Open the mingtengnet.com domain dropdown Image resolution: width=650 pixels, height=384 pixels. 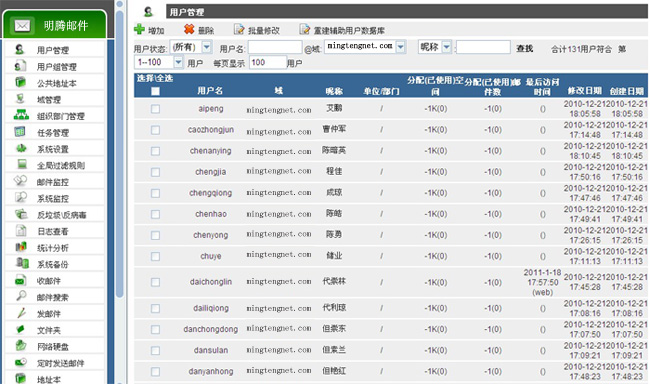click(x=400, y=47)
